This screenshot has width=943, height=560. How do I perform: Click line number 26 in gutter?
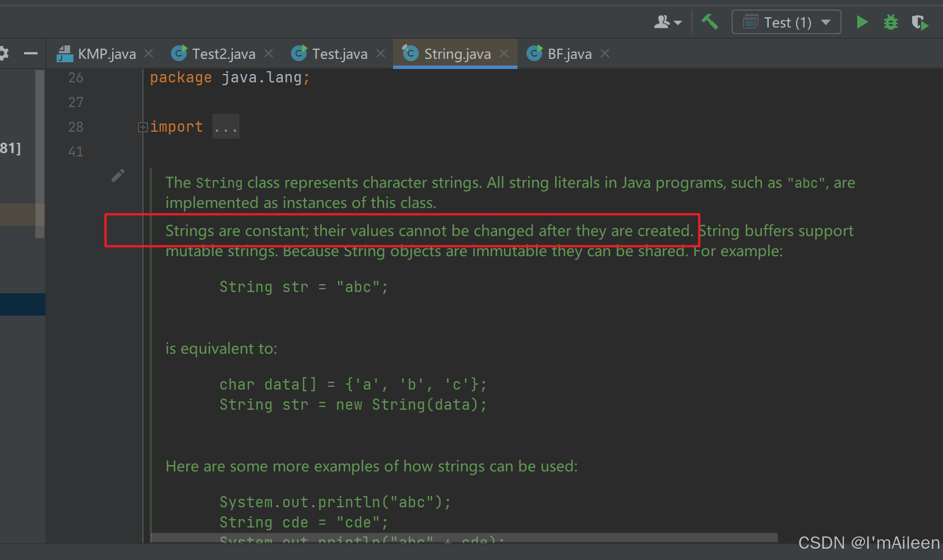pyautogui.click(x=76, y=78)
